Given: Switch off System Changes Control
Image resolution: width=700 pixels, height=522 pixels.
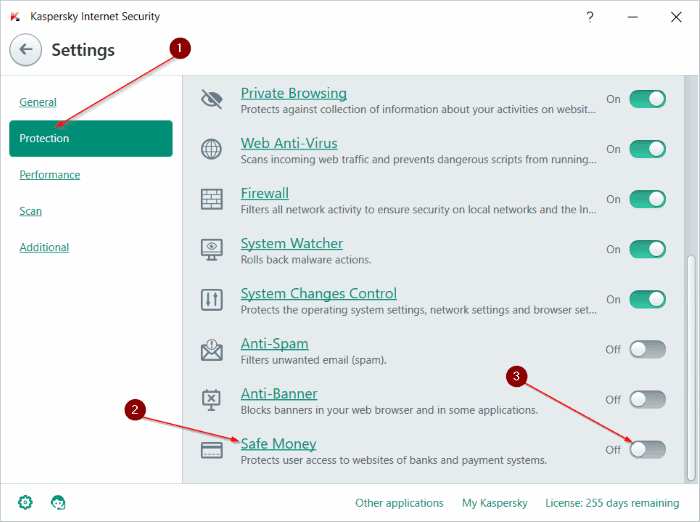Looking at the screenshot, I should coord(647,300).
